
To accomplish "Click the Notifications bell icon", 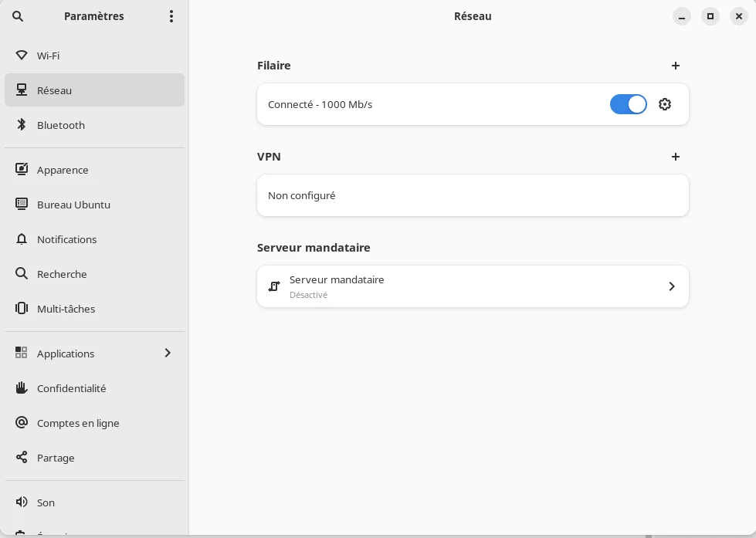I will pos(22,239).
